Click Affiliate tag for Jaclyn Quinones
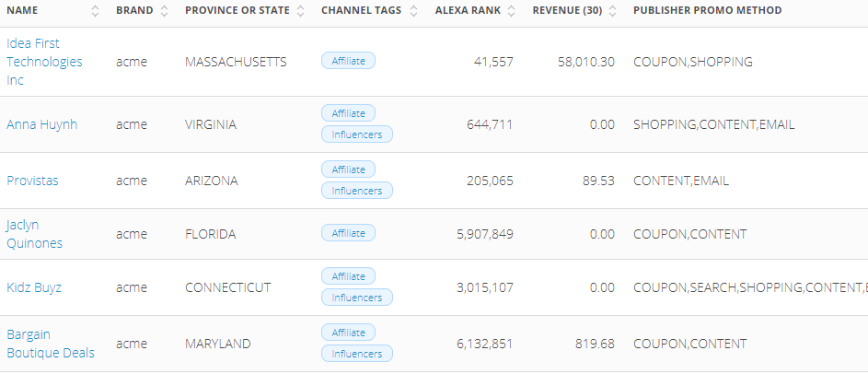 (348, 233)
